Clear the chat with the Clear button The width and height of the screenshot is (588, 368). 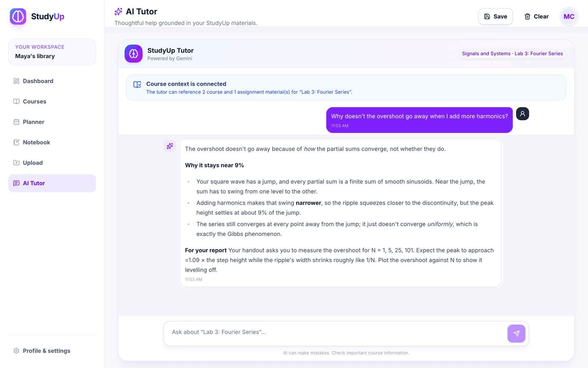[x=536, y=17]
